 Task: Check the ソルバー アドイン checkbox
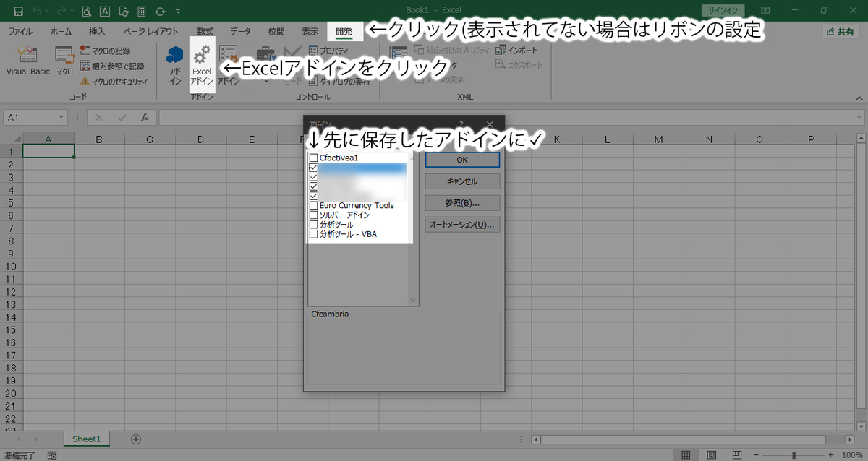point(314,215)
